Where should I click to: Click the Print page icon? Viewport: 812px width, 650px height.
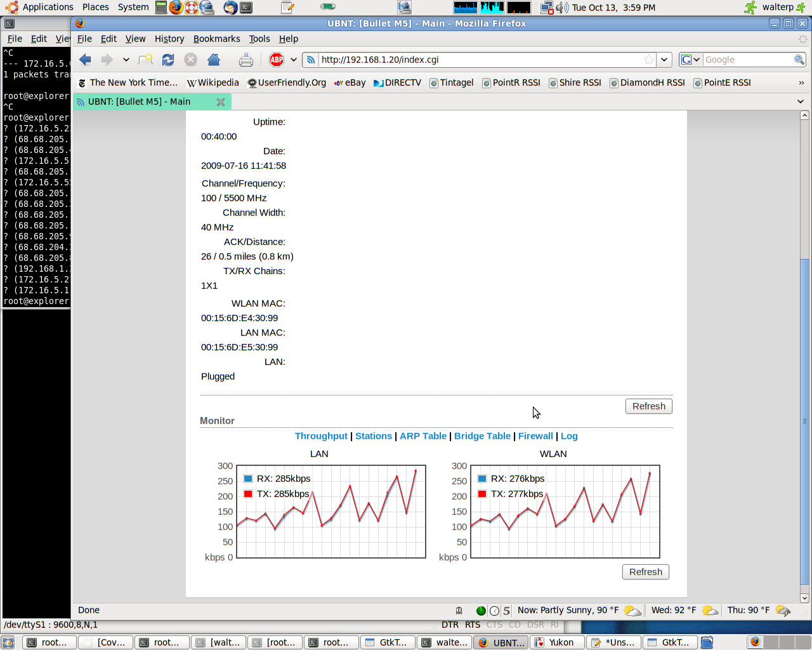pyautogui.click(x=246, y=60)
